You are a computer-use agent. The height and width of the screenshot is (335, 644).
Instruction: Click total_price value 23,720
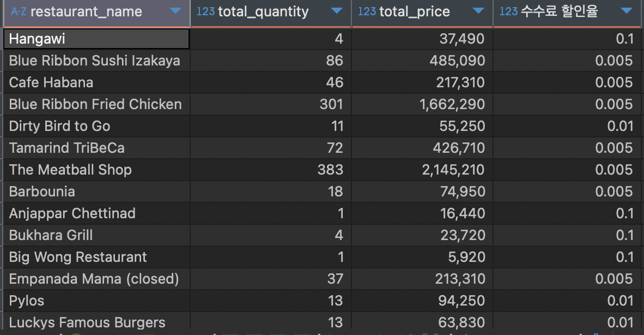(463, 235)
